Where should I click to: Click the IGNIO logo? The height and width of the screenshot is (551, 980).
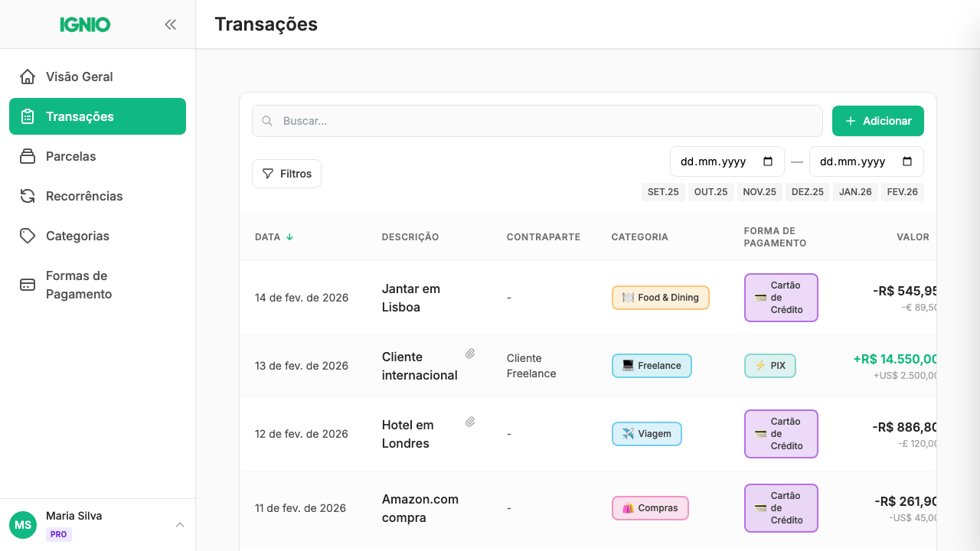85,24
